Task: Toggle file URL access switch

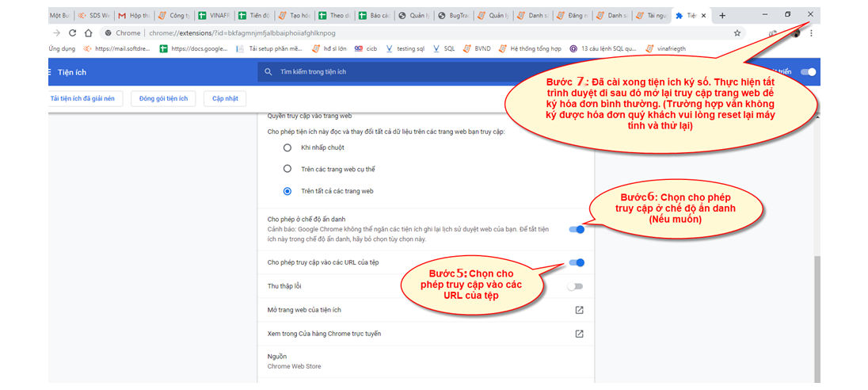Action: 577,262
